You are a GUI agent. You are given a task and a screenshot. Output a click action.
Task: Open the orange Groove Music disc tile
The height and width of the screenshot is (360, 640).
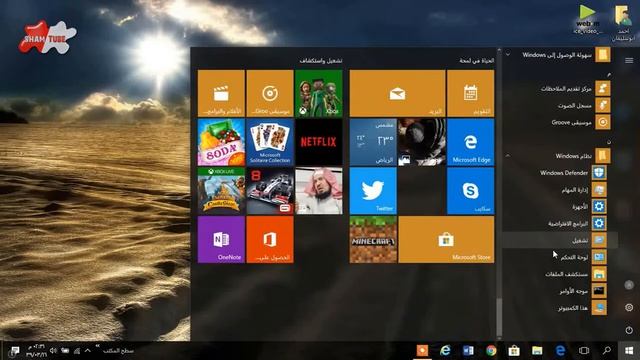pyautogui.click(x=270, y=93)
